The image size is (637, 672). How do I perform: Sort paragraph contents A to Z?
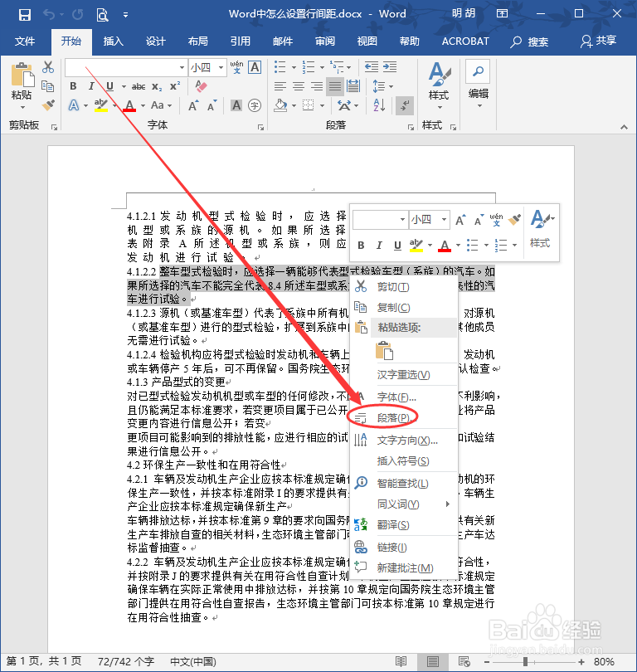click(379, 105)
